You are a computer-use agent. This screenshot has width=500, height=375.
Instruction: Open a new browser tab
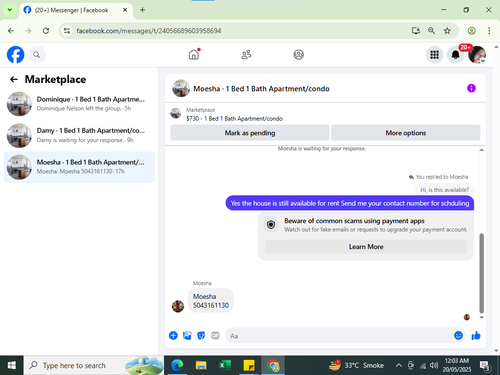[142, 10]
